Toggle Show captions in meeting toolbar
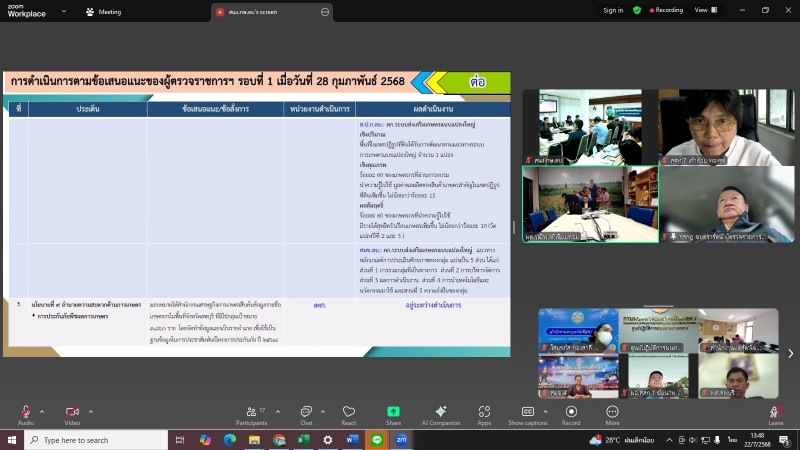 [x=528, y=413]
